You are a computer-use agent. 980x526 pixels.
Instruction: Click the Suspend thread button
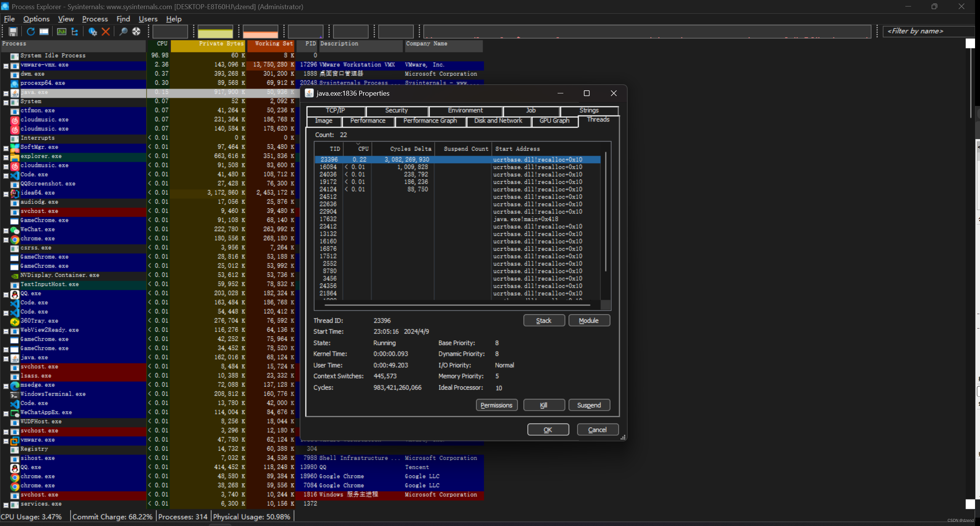[588, 405]
